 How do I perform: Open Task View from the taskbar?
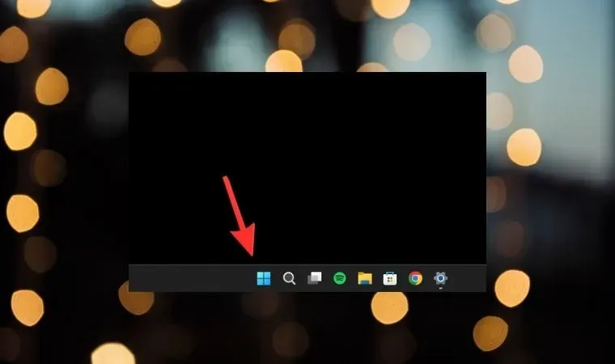[x=315, y=278]
